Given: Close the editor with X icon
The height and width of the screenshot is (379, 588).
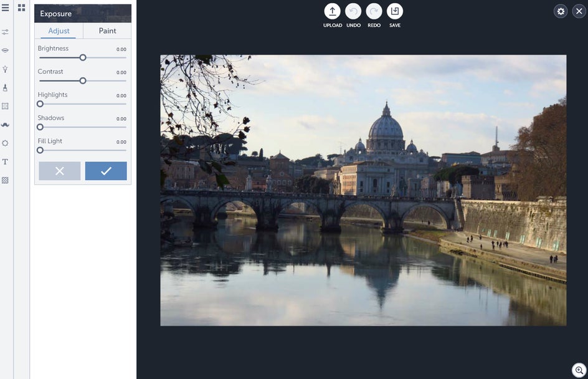Looking at the screenshot, I should pyautogui.click(x=579, y=11).
